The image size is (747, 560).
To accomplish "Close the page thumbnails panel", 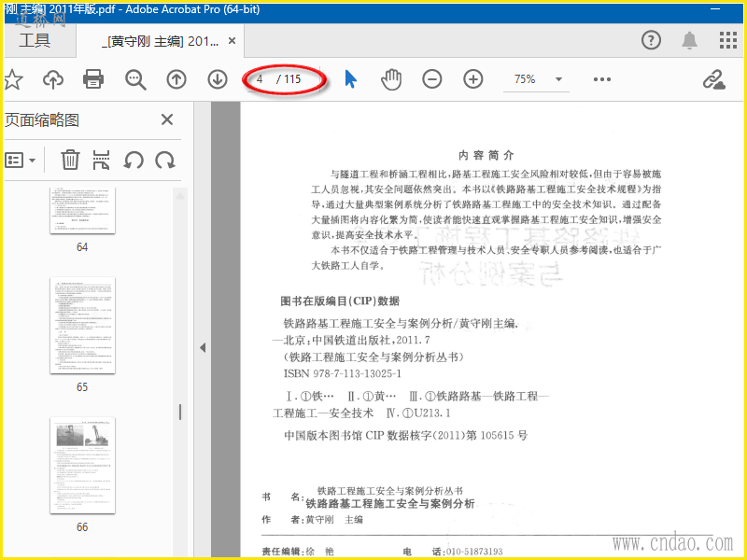I will (167, 119).
